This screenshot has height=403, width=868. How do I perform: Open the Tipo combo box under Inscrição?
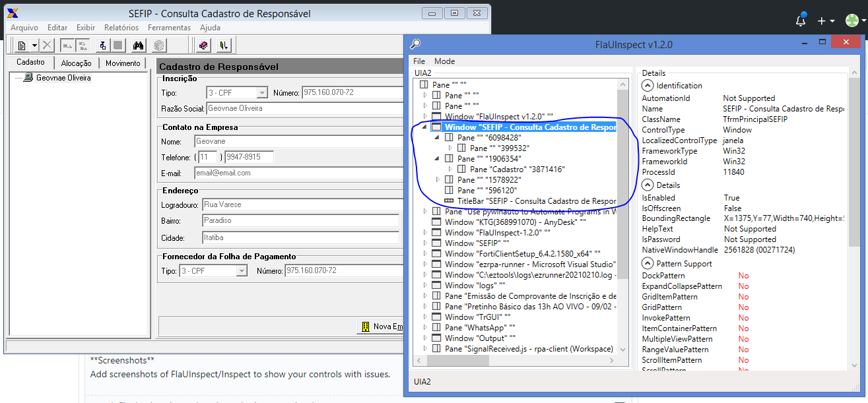pos(236,93)
